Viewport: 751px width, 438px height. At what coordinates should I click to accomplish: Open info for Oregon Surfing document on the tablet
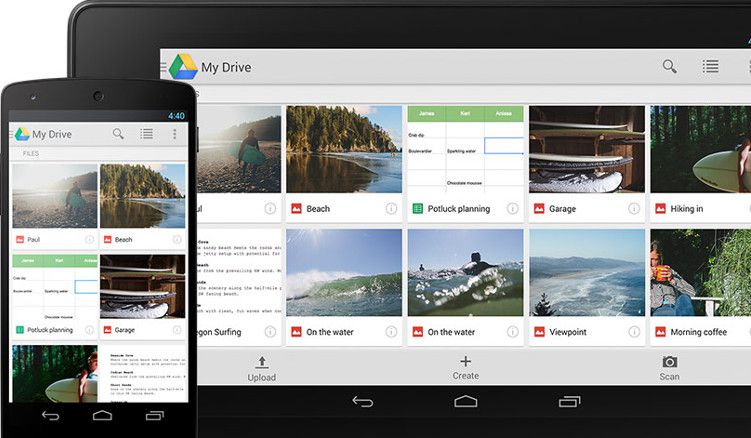pyautogui.click(x=270, y=332)
